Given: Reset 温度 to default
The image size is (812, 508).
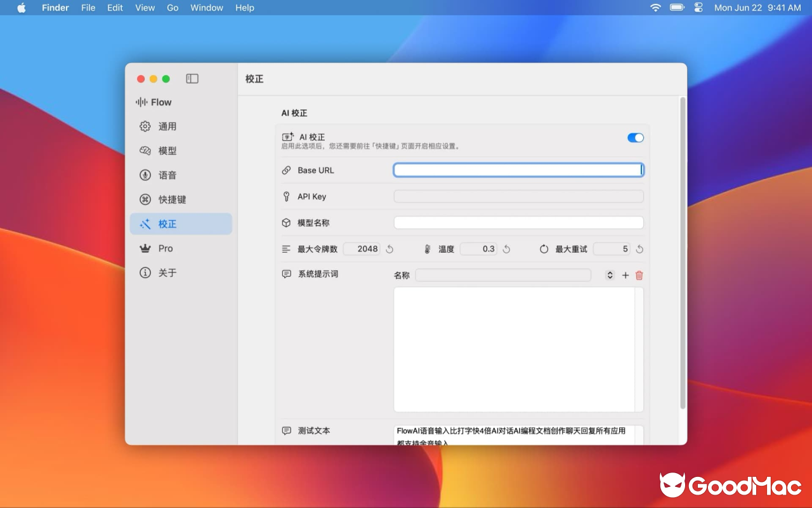Looking at the screenshot, I should click(506, 249).
